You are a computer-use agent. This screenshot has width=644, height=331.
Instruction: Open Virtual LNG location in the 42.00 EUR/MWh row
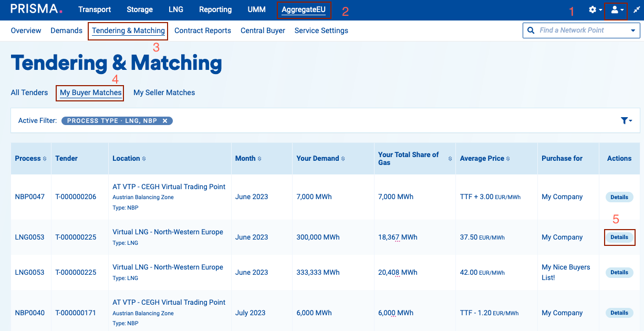(168, 267)
